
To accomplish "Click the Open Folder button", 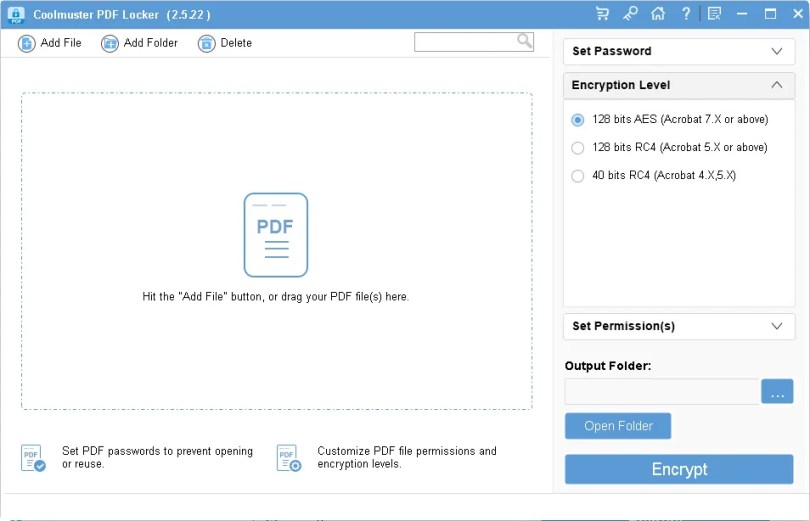I will tap(618, 426).
